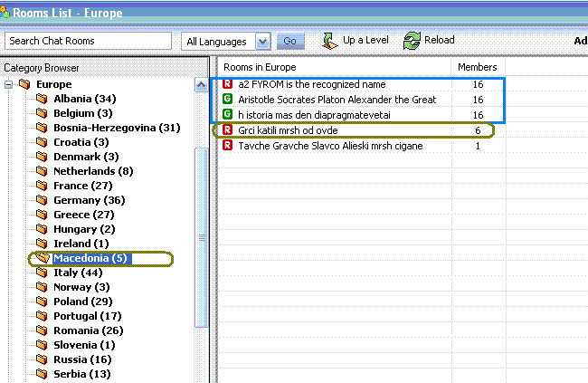Screen dimensions: 588x383
Task: Click the open Macedonia folder icon
Action: 43,258
